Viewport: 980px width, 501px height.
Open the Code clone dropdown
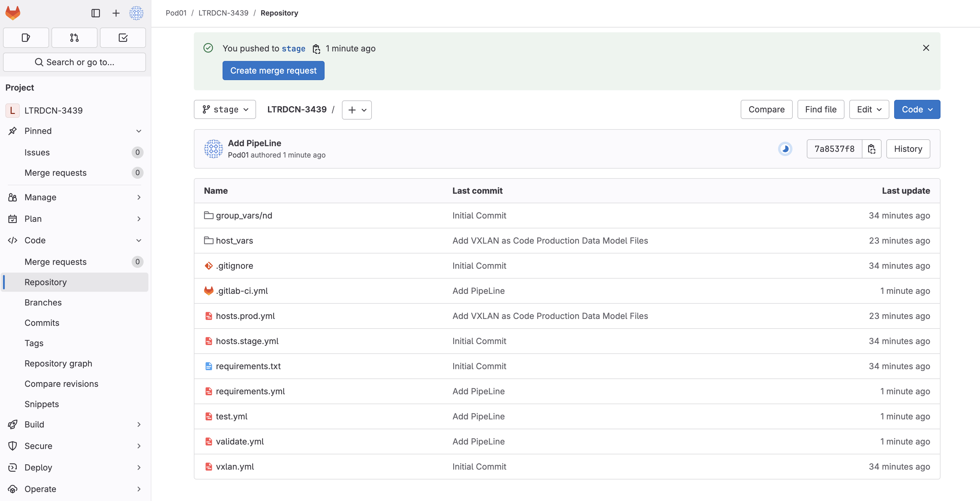click(x=917, y=109)
